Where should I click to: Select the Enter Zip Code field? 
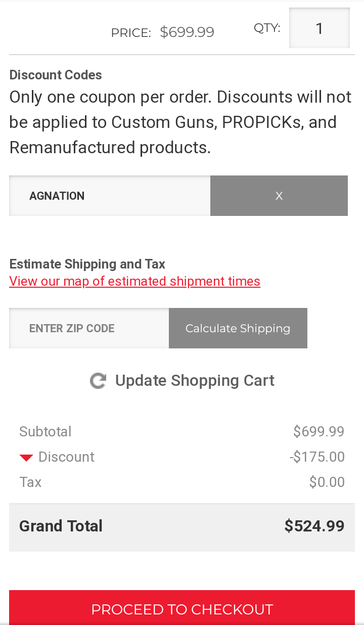89,328
